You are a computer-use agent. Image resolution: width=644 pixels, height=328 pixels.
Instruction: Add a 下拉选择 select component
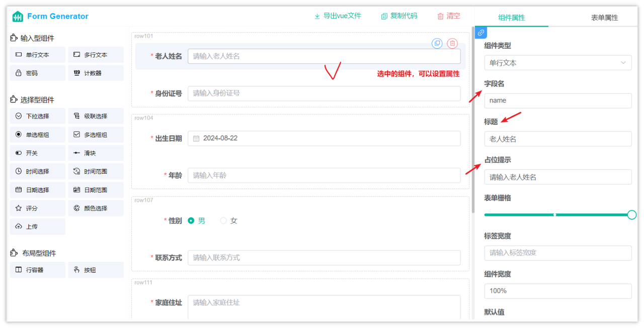point(38,116)
